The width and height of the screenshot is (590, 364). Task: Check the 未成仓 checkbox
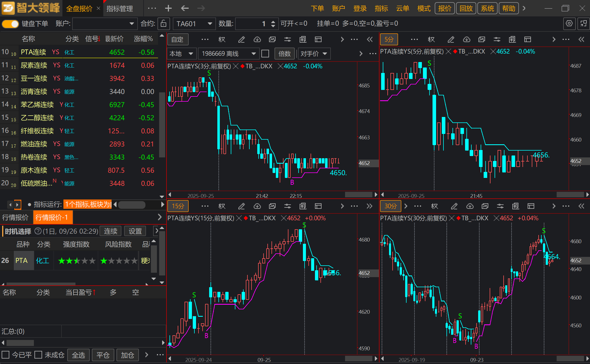point(38,355)
